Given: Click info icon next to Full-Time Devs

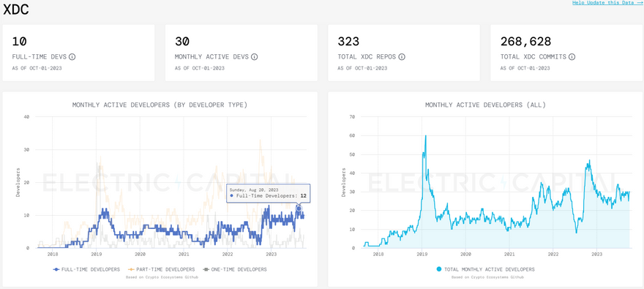Looking at the screenshot, I should [x=72, y=56].
